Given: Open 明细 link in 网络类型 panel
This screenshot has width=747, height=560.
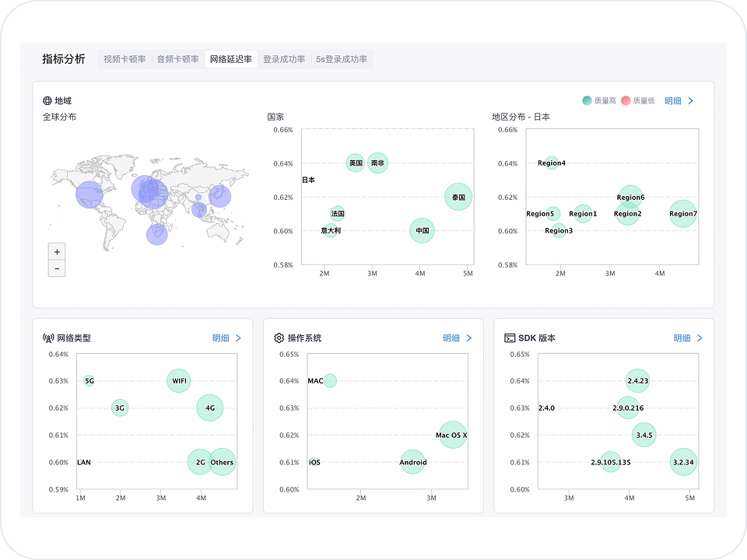Looking at the screenshot, I should 220,338.
